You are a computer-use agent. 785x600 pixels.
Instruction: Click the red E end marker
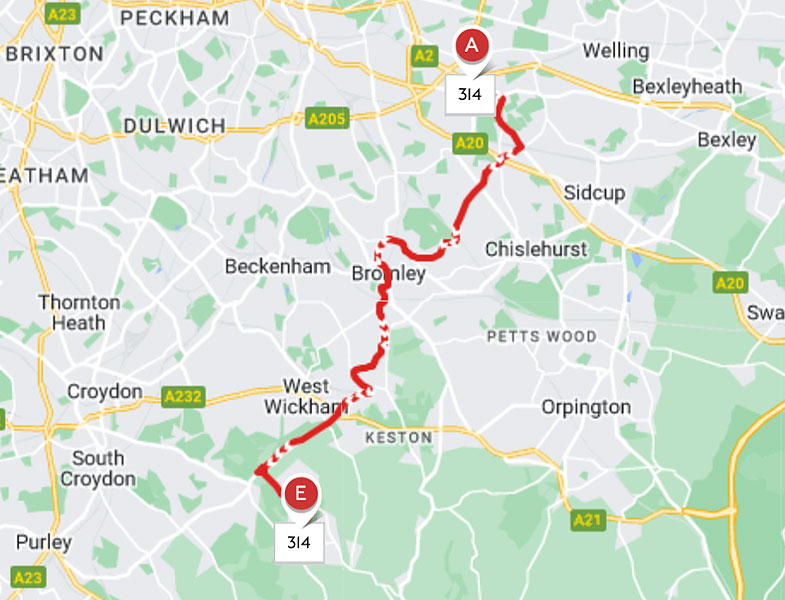301,493
